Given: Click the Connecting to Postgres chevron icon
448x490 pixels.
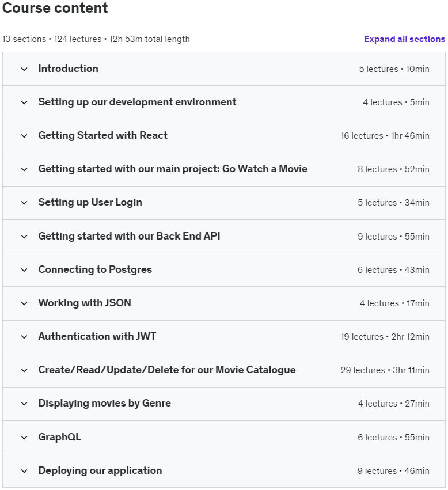Looking at the screenshot, I should point(24,270).
